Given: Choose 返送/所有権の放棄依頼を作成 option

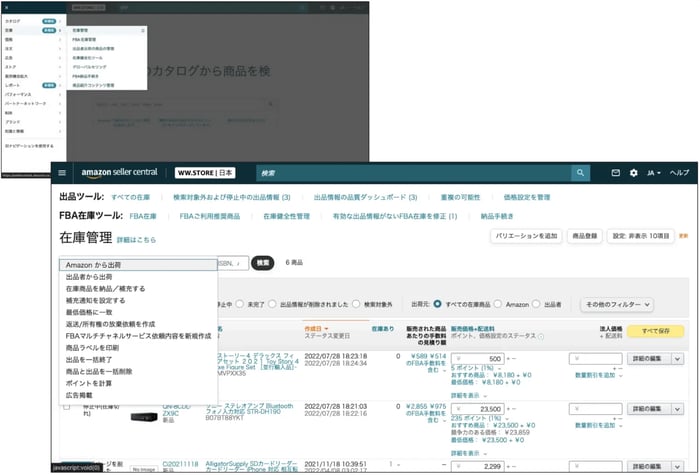Looking at the screenshot, I should pyautogui.click(x=138, y=324).
